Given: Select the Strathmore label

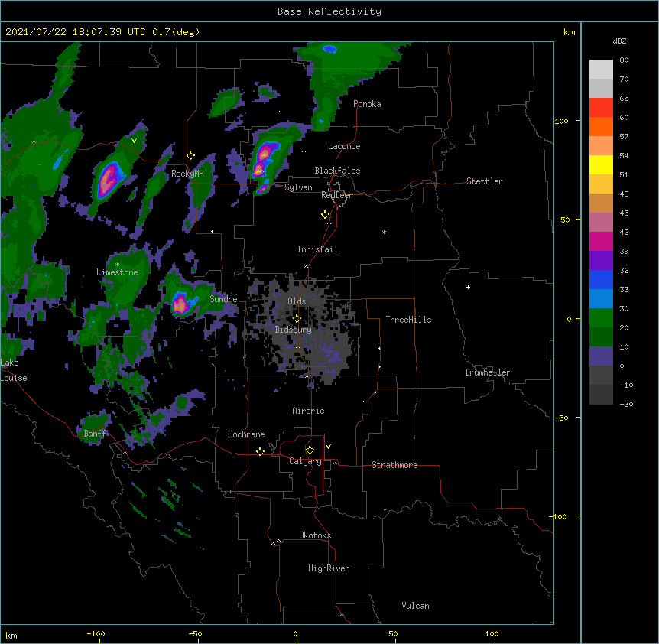Looking at the screenshot, I should click(394, 465).
